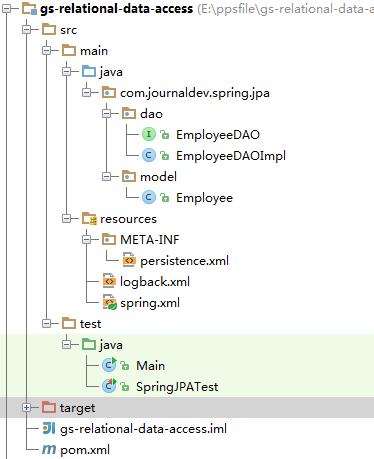
Task: Open the SpringJPATest class file
Action: (x=177, y=387)
